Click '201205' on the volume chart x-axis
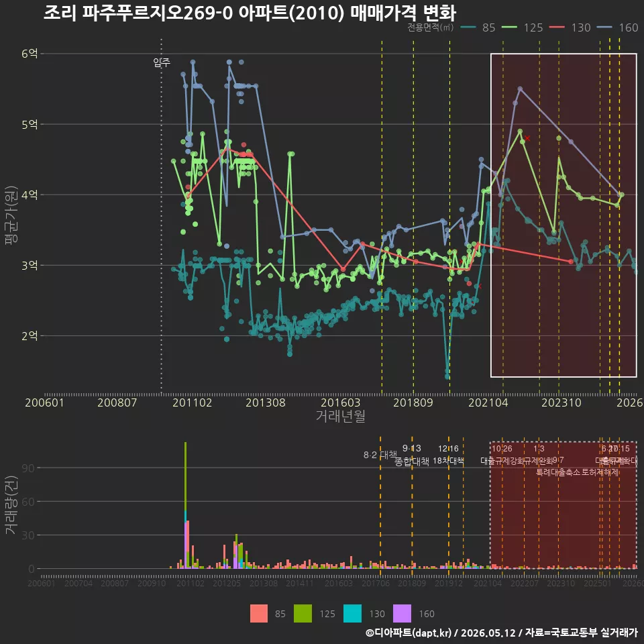Image resolution: width=644 pixels, height=644 pixels. [x=227, y=583]
